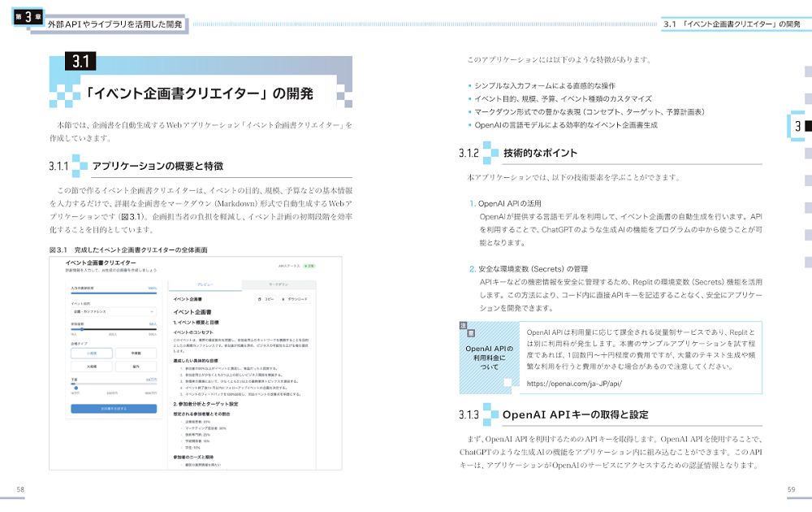Click the heading OpenAI APIキーの取得と設定
This screenshot has height=512, width=812.
pyautogui.click(x=576, y=414)
